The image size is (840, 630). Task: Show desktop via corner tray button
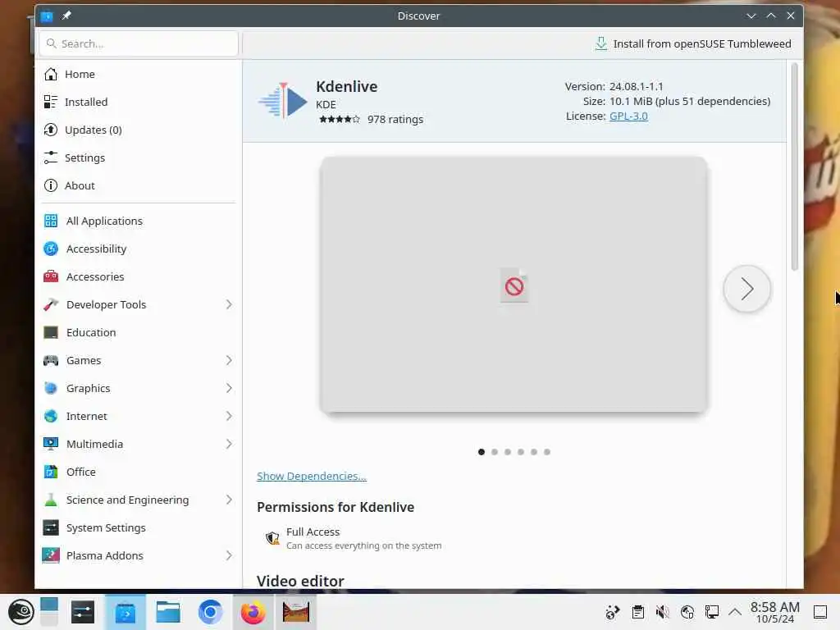click(820, 612)
